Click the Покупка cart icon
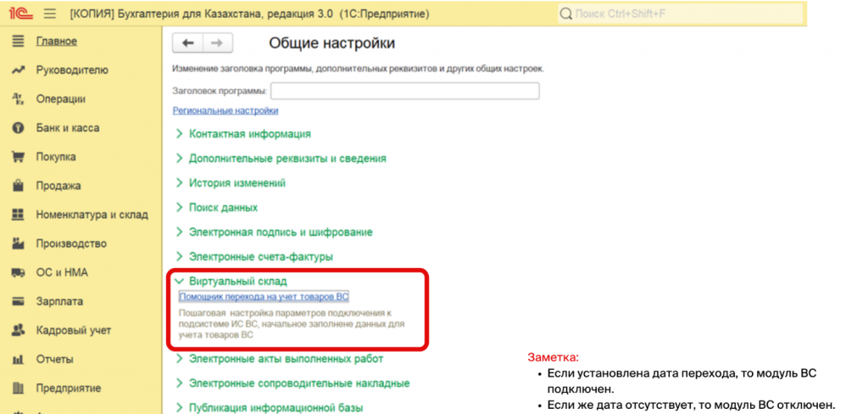Image resolution: width=868 pixels, height=414 pixels. 19,157
